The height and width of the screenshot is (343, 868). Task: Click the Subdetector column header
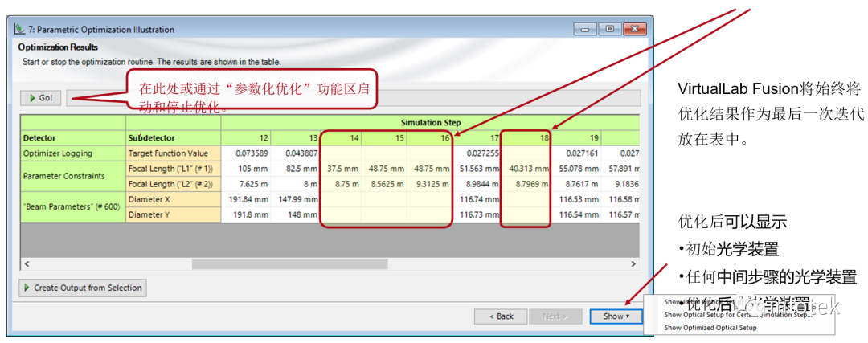pyautogui.click(x=174, y=137)
